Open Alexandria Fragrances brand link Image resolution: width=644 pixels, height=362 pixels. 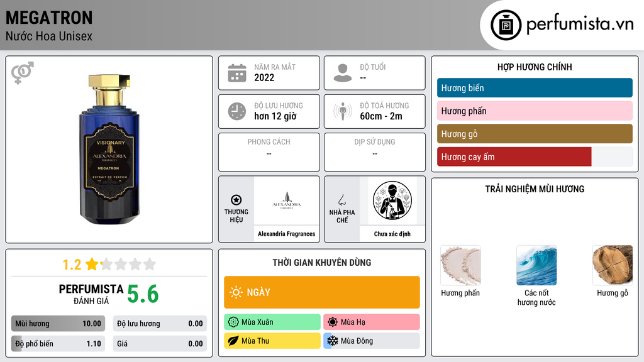(287, 234)
